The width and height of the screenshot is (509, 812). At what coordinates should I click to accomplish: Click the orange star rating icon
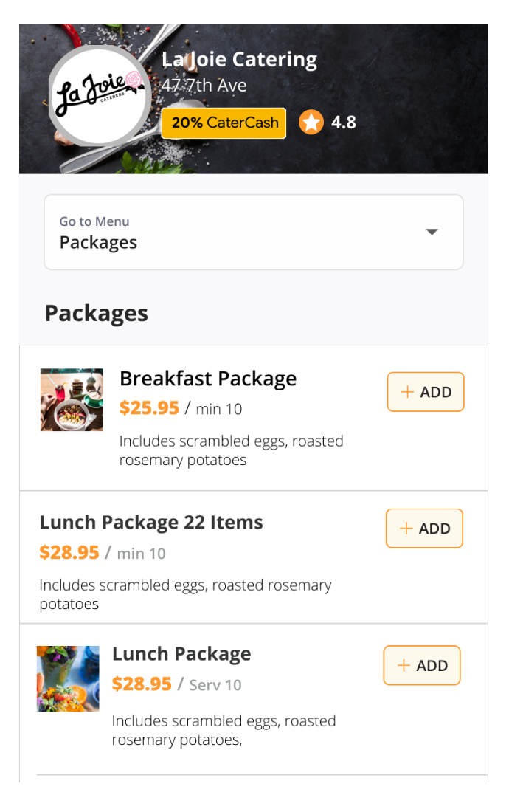point(311,123)
